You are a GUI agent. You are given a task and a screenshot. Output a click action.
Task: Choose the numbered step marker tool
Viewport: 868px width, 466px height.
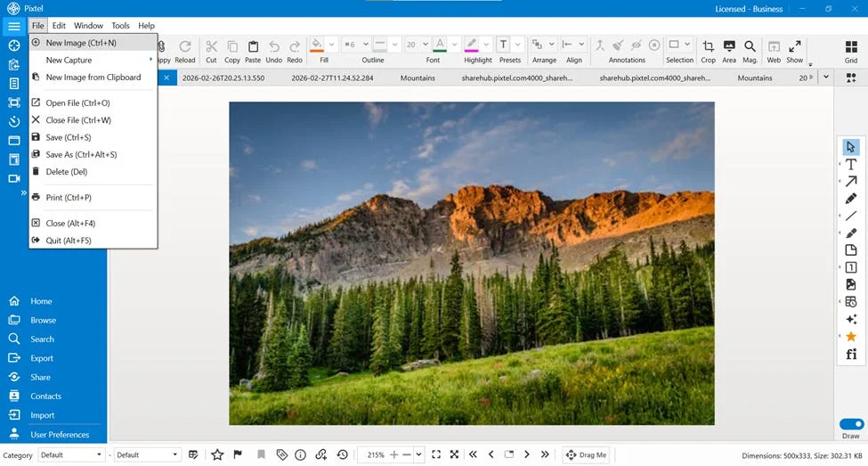(851, 267)
